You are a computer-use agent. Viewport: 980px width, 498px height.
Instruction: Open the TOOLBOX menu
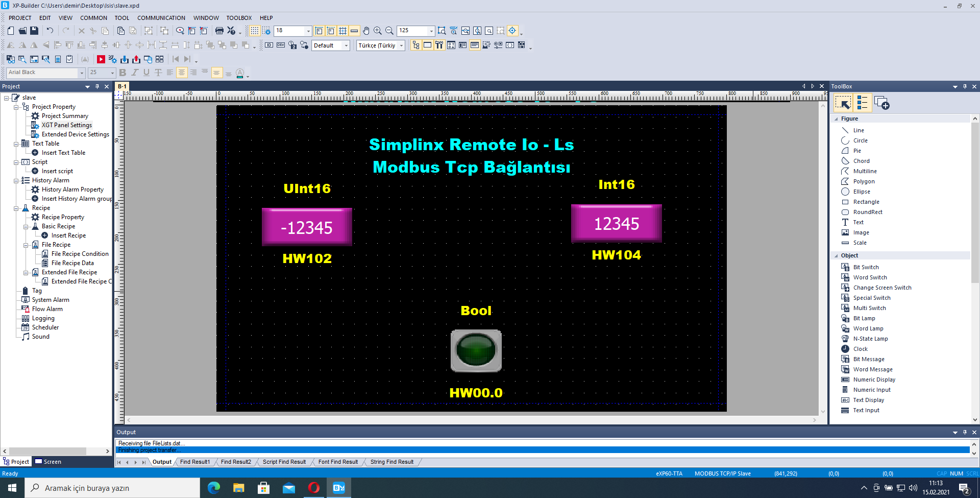click(x=239, y=18)
